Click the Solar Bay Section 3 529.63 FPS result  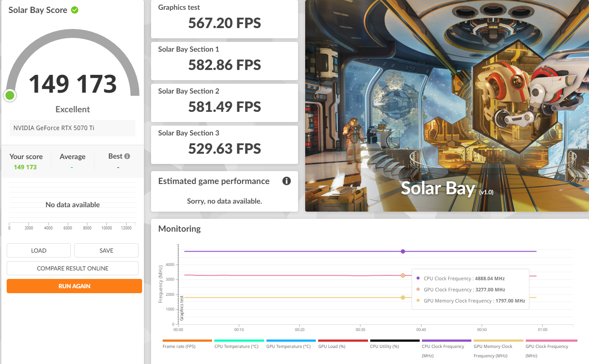pos(225,145)
